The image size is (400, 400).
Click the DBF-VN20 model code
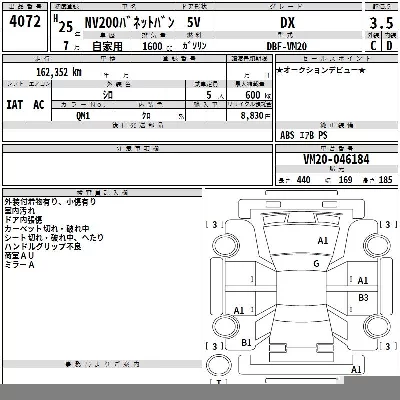pos(287,46)
